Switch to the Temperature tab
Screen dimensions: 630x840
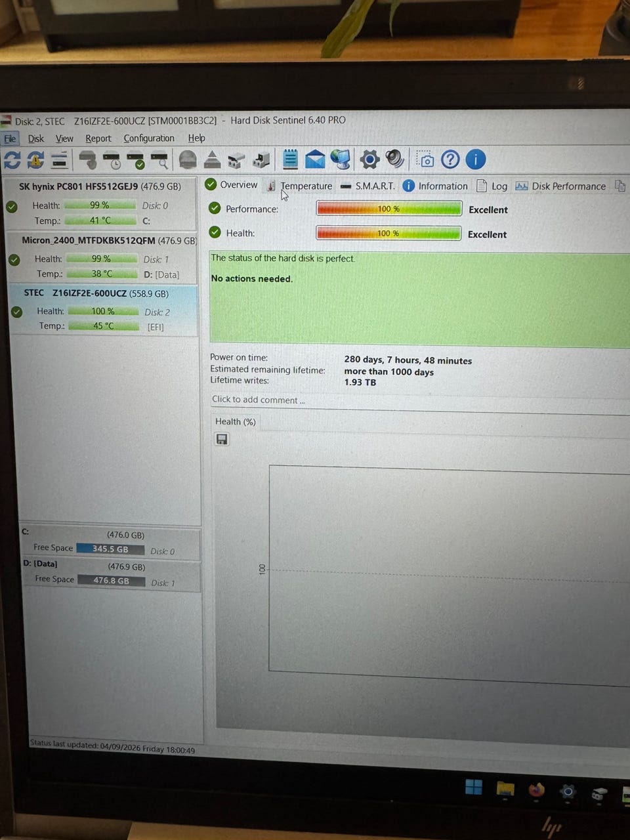(300, 186)
